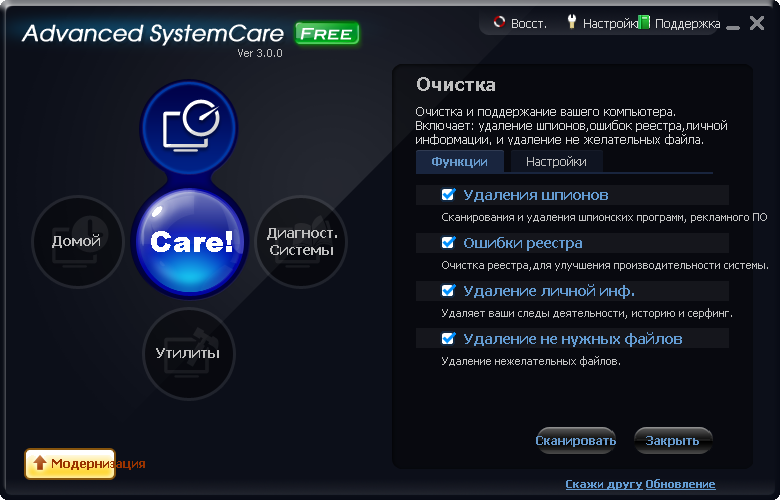Click the orange Модернизация upgrade button
This screenshot has height=500, width=780.
(70, 463)
